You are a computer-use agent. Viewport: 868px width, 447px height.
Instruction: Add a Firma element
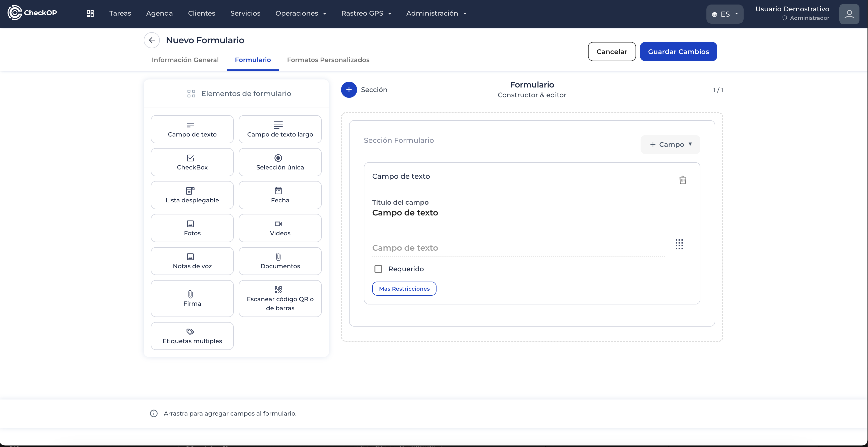coord(192,298)
